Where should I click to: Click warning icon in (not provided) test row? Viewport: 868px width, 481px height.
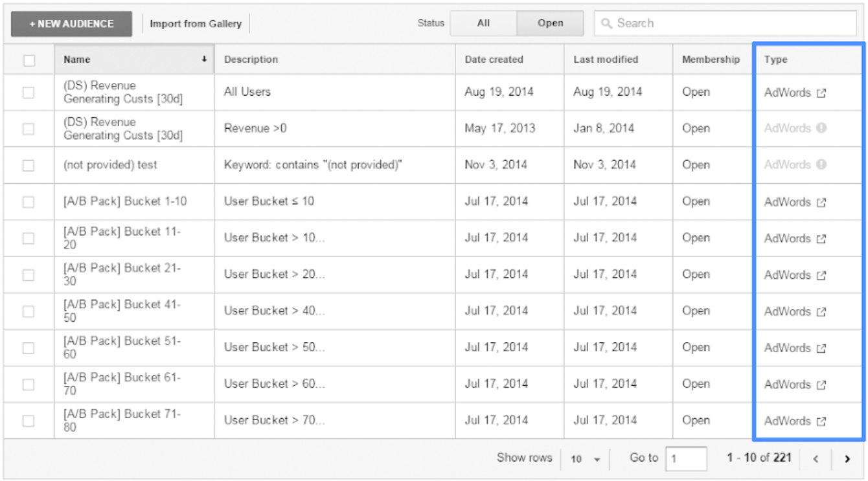tap(821, 164)
